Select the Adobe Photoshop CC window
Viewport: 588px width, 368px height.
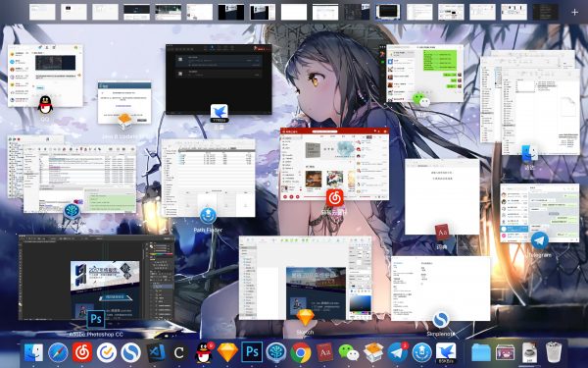[x=96, y=278]
